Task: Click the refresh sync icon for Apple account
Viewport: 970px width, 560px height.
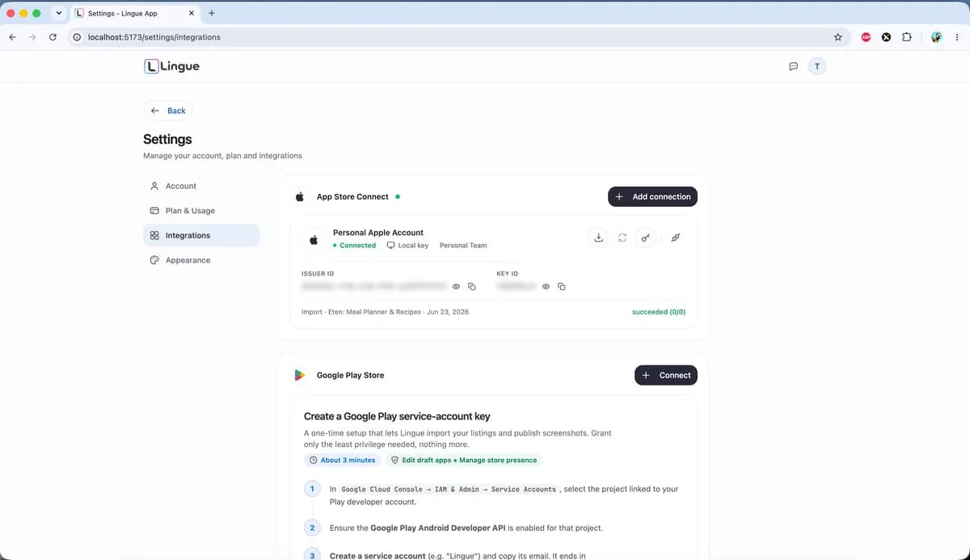Action: (622, 238)
